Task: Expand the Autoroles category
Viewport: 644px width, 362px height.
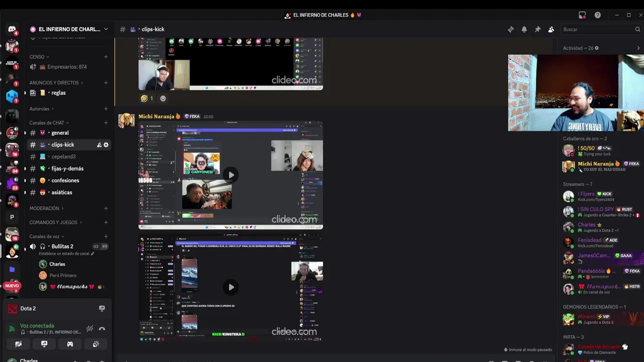Action: [42, 109]
